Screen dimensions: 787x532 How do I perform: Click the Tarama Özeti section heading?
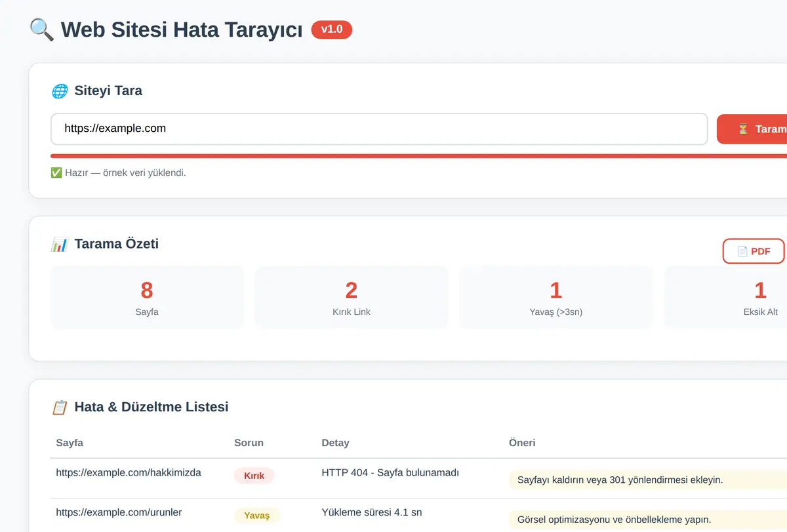tap(117, 244)
